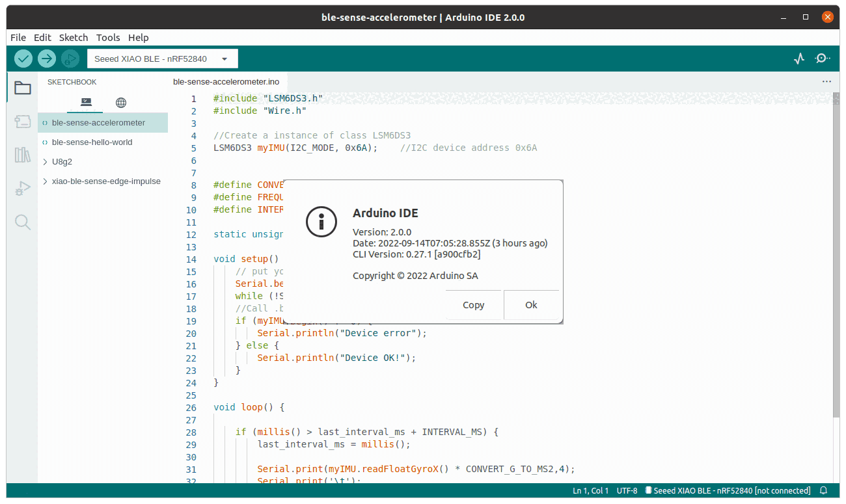Toggle the notifications bell in the status bar
Screen dimensions: 846x504
(x=823, y=490)
